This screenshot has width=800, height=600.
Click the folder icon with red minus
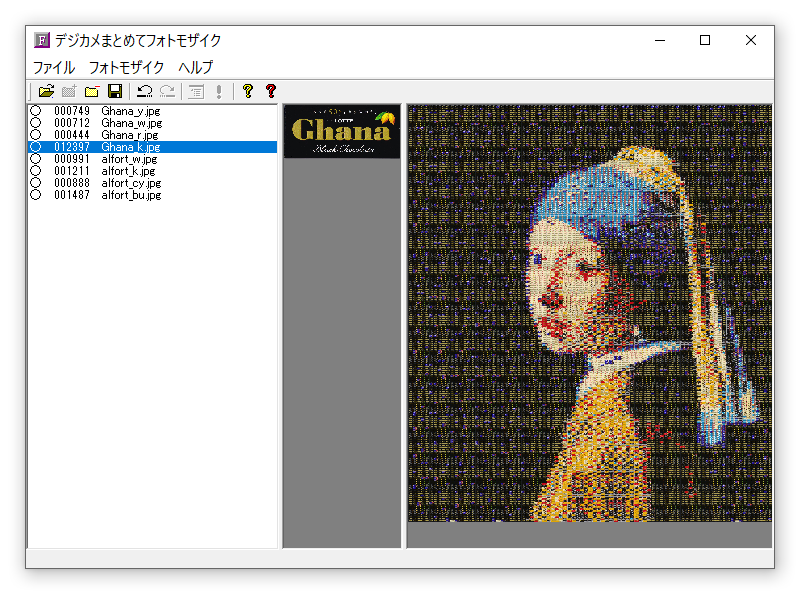pos(92,91)
